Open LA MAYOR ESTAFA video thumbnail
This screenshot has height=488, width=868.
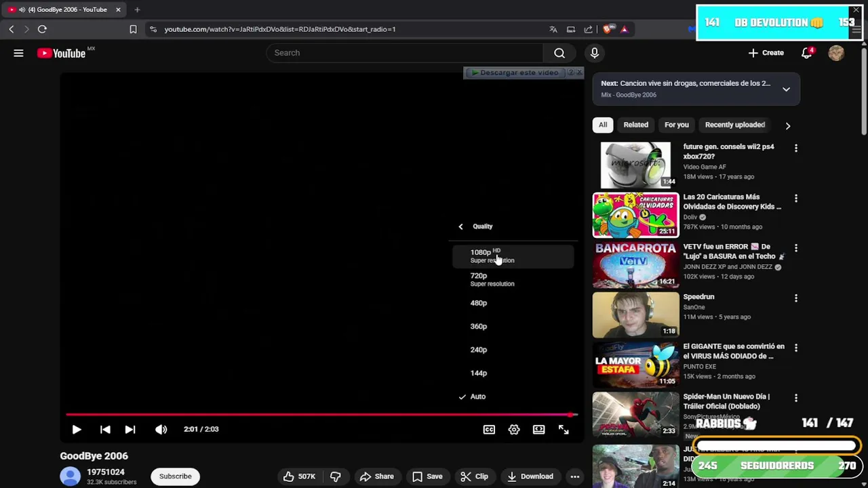click(635, 365)
